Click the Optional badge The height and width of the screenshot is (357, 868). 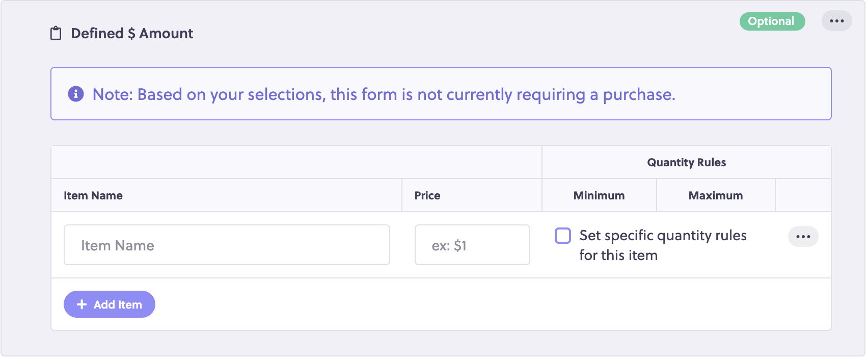pyautogui.click(x=772, y=21)
